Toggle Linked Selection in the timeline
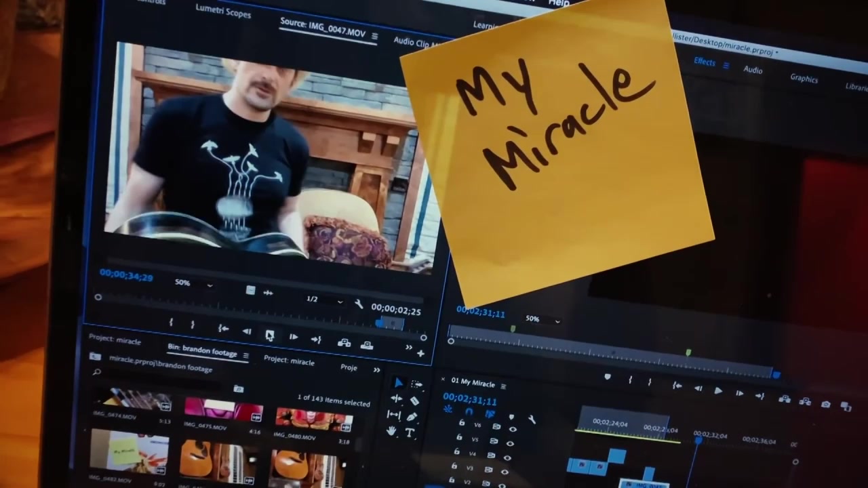The image size is (868, 488). (490, 414)
